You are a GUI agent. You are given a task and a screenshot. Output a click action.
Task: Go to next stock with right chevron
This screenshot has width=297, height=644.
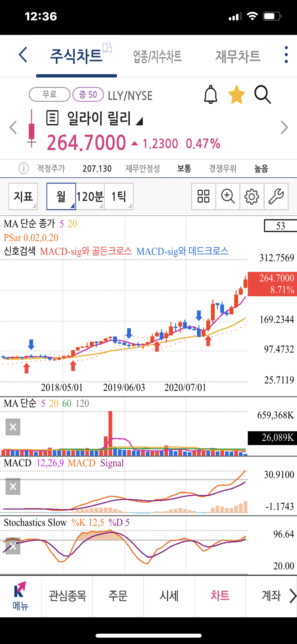click(284, 127)
